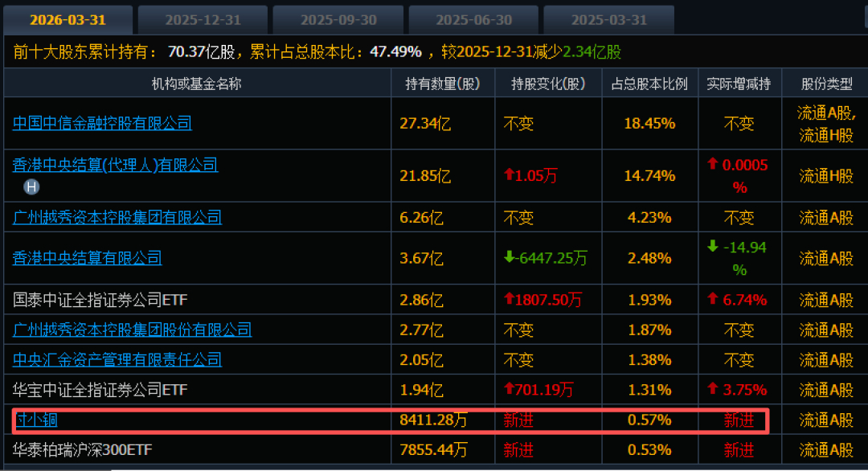Click the 3.75% actual increase value
Image resolution: width=868 pixels, height=471 pixels.
tap(737, 390)
